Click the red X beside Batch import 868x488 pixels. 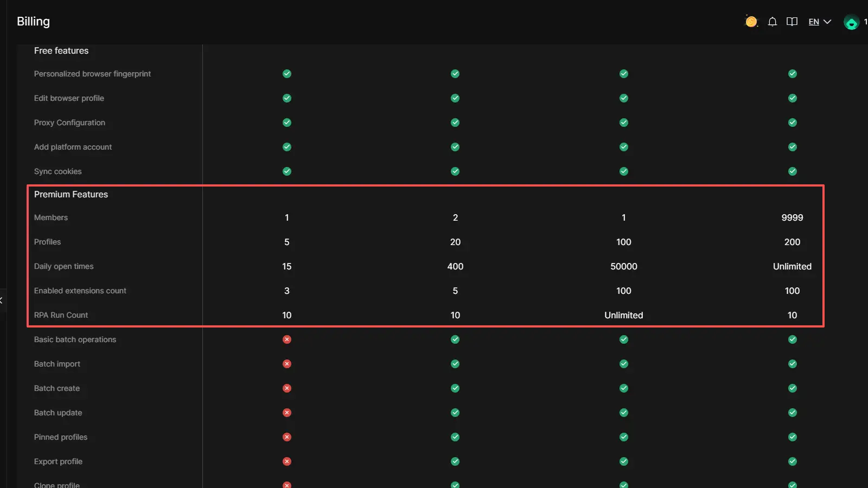[x=287, y=364]
